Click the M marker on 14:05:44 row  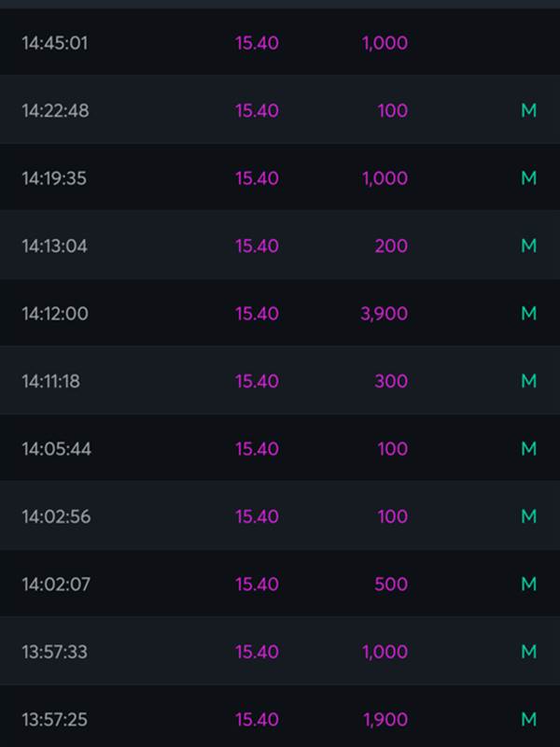[x=528, y=449]
